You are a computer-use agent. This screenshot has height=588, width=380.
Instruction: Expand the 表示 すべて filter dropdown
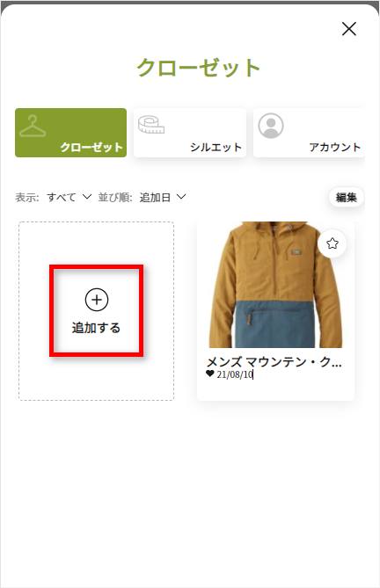point(69,197)
